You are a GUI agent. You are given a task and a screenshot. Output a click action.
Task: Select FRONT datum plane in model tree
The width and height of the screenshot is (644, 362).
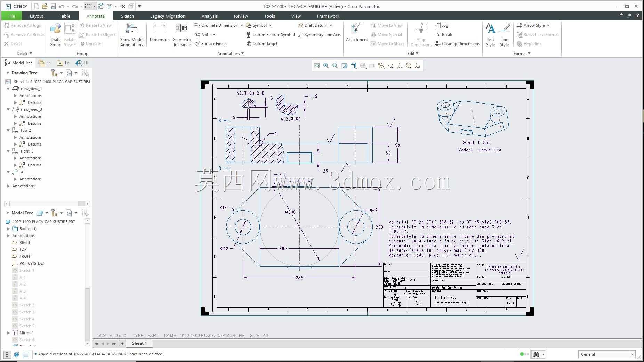click(25, 256)
